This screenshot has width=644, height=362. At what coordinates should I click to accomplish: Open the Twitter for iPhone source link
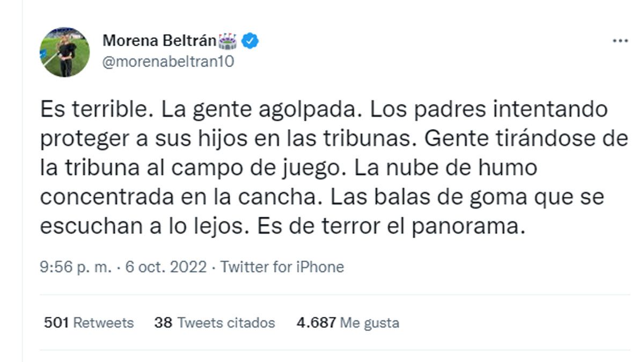point(282,267)
